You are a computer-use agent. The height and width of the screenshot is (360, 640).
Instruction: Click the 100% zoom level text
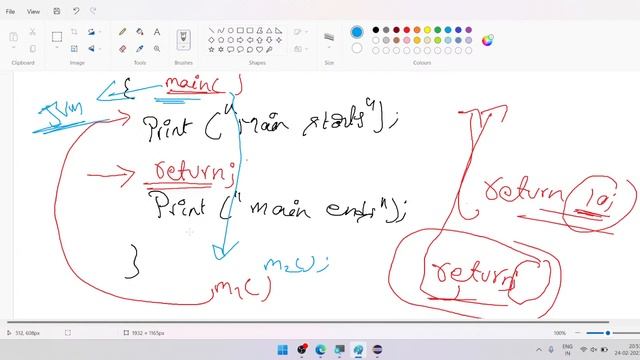[x=560, y=333]
